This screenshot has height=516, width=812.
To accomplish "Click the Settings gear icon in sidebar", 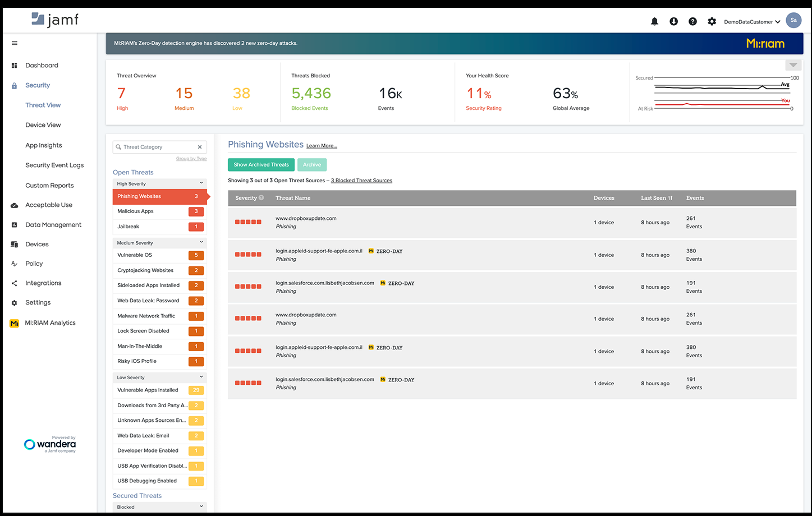I will [x=15, y=303].
